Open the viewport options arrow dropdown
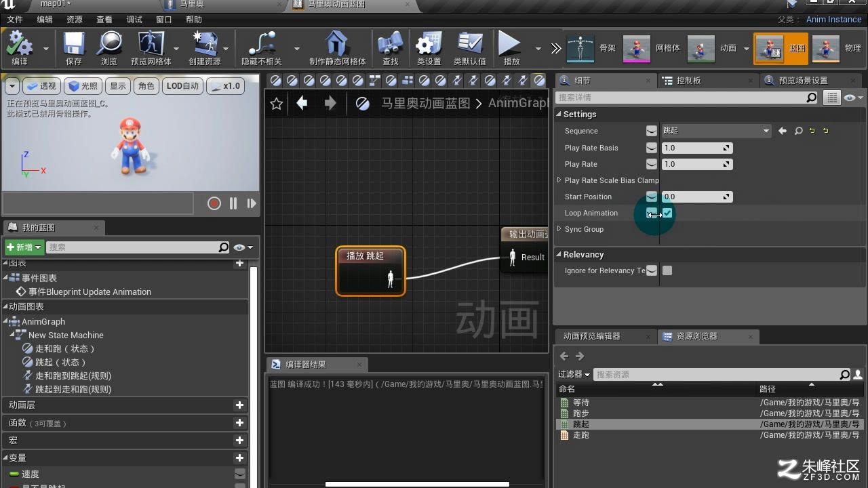Image resolution: width=868 pixels, height=488 pixels. (12, 86)
